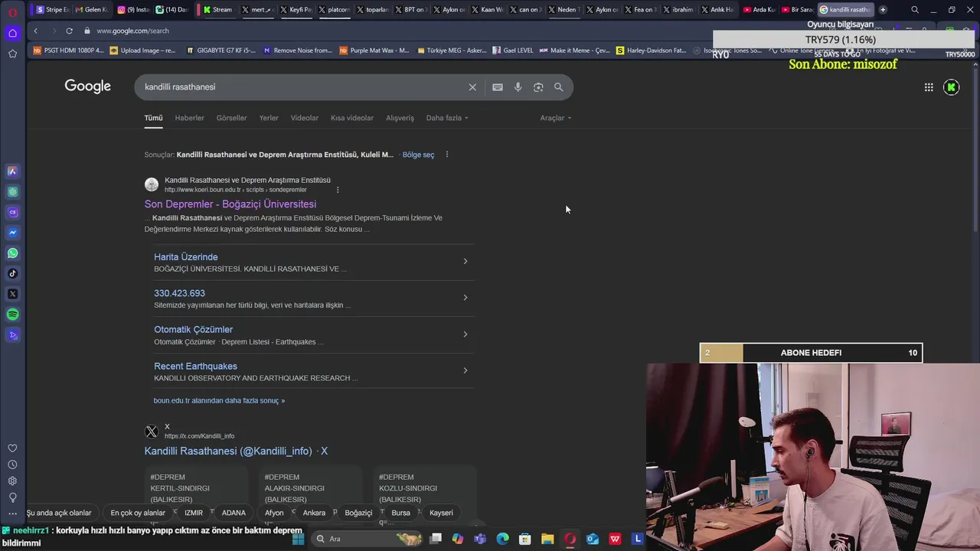This screenshot has height=551, width=980.
Task: Open sidebar favorites heart icon
Action: (12, 448)
